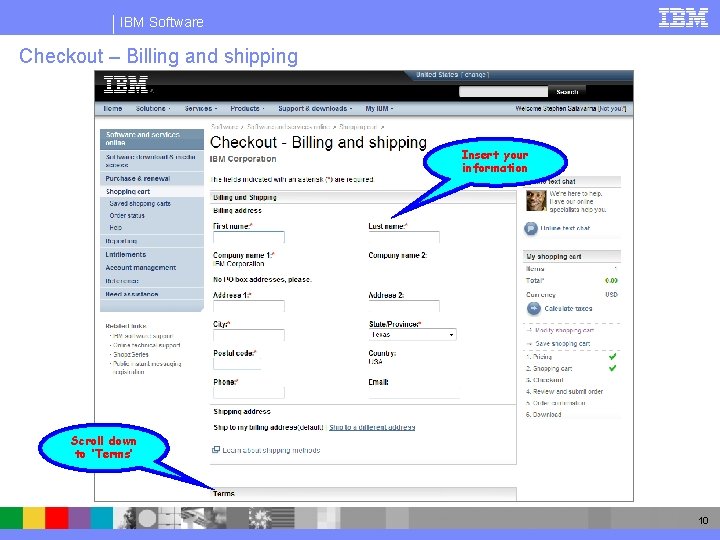Screen dimensions: 720x540
Task: Click Modify shopping cart link
Action: [564, 330]
